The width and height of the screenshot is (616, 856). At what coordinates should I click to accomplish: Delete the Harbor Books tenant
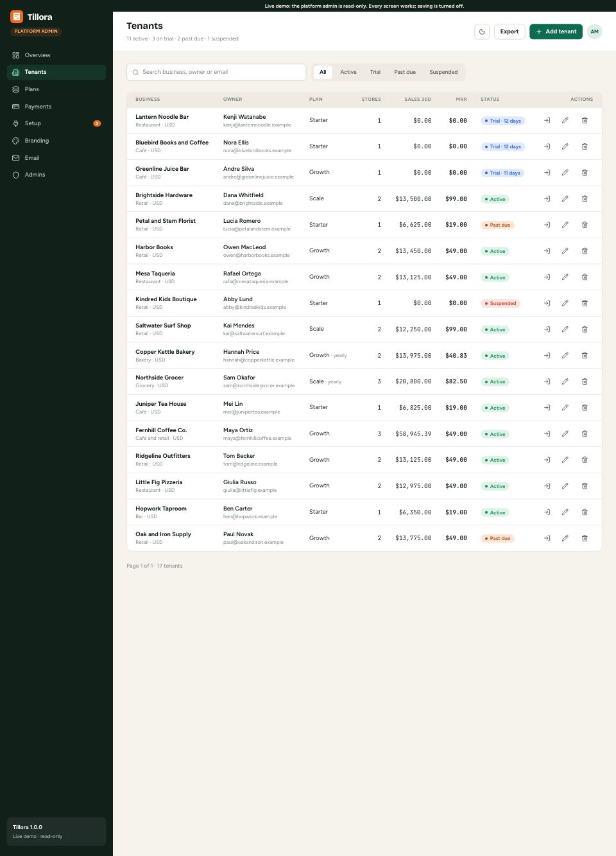pyautogui.click(x=585, y=251)
